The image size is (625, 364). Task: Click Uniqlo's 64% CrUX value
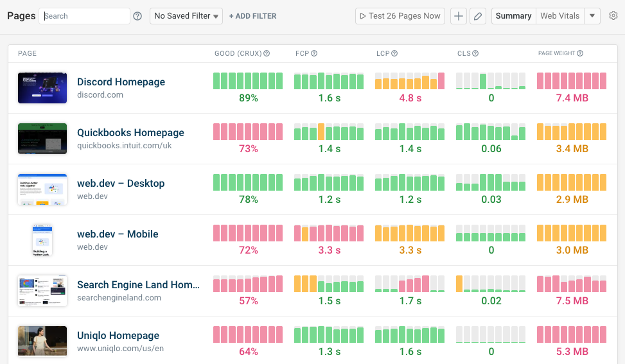tap(249, 351)
